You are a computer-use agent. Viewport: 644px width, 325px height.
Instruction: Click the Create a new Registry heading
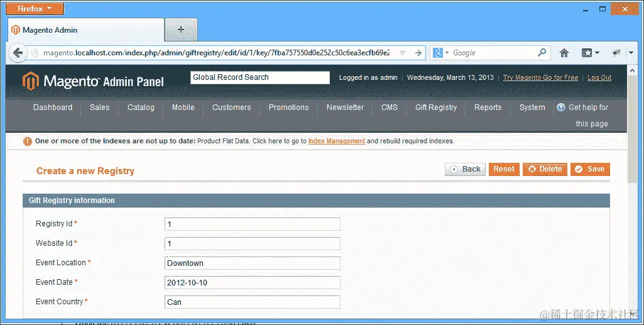[85, 171]
